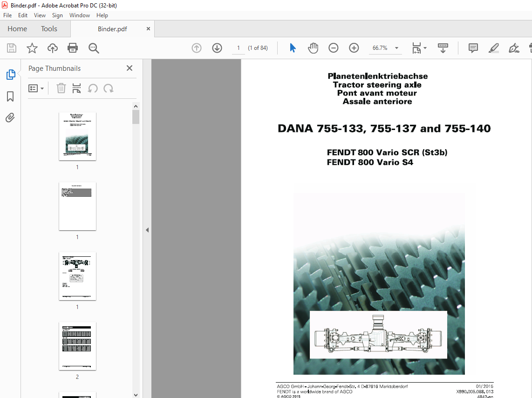Open the zoom level dropdown at 66.7%

click(396, 48)
